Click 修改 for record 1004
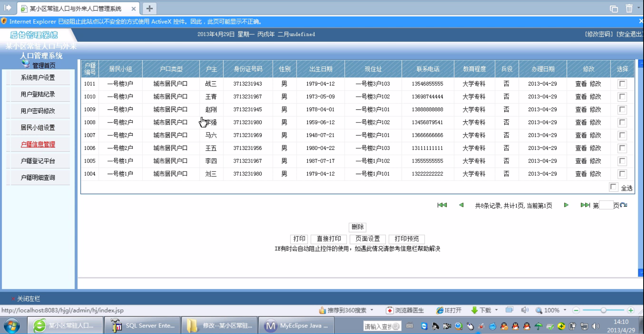This screenshot has width=644, height=334. 596,174
